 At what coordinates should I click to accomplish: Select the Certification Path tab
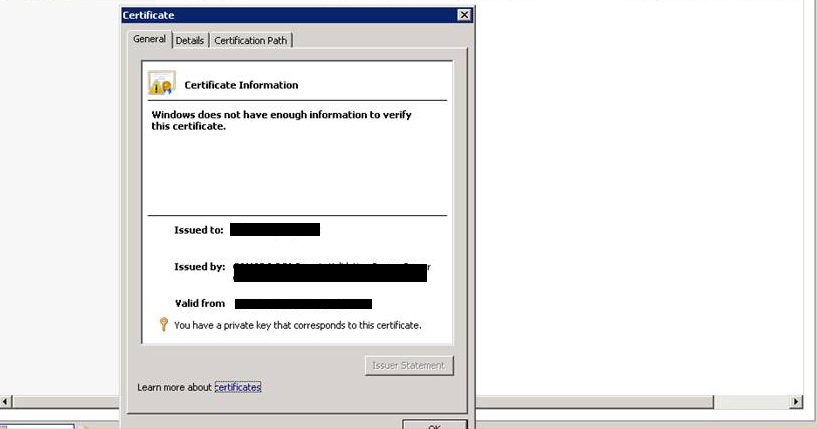tap(250, 40)
